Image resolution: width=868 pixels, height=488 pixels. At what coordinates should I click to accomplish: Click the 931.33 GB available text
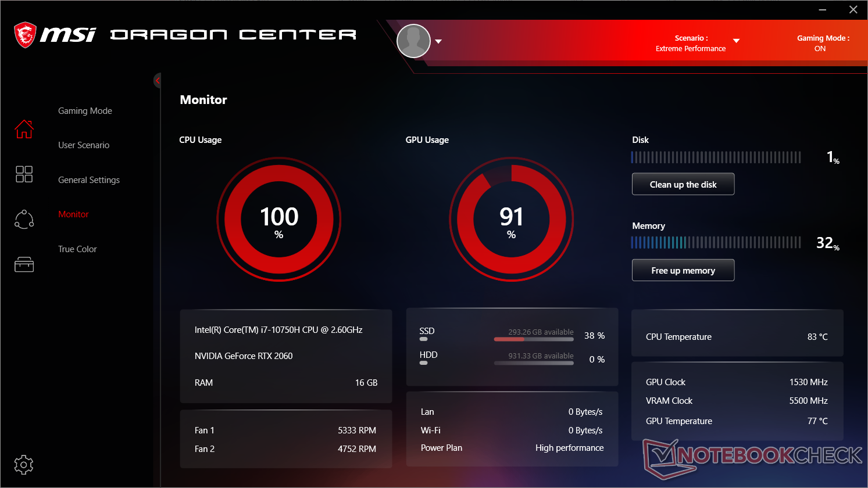541,356
